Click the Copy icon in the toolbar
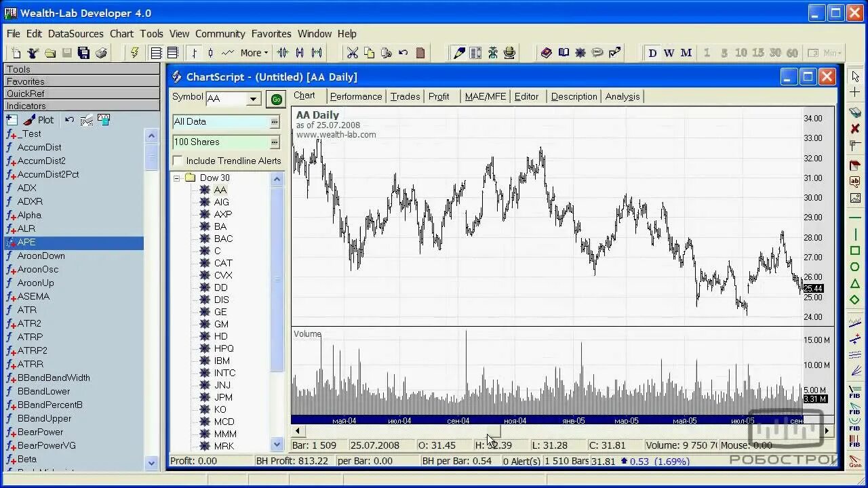 [369, 53]
